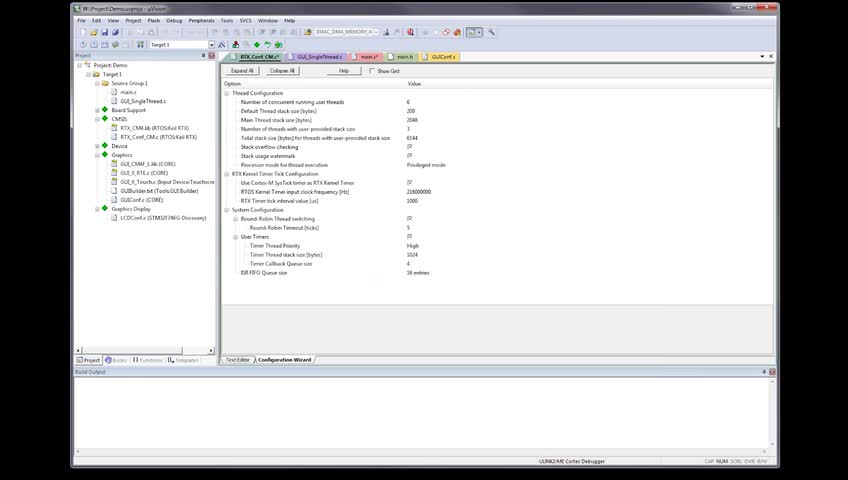The image size is (848, 480).
Task: Disable all breakpoints icon
Action: click(x=446, y=32)
